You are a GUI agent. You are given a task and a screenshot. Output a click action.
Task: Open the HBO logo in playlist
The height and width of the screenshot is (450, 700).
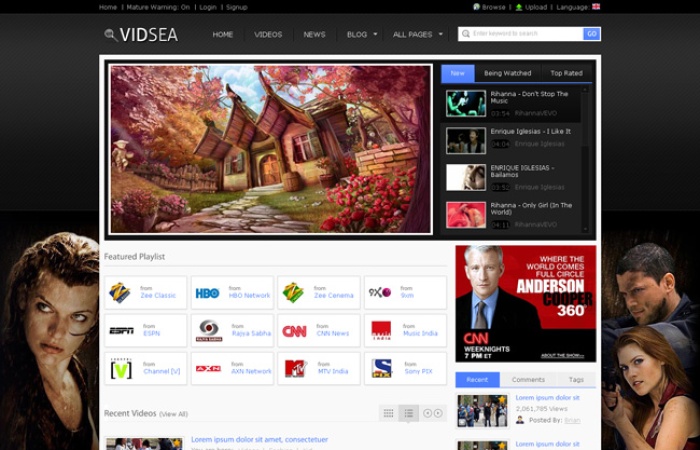[208, 293]
